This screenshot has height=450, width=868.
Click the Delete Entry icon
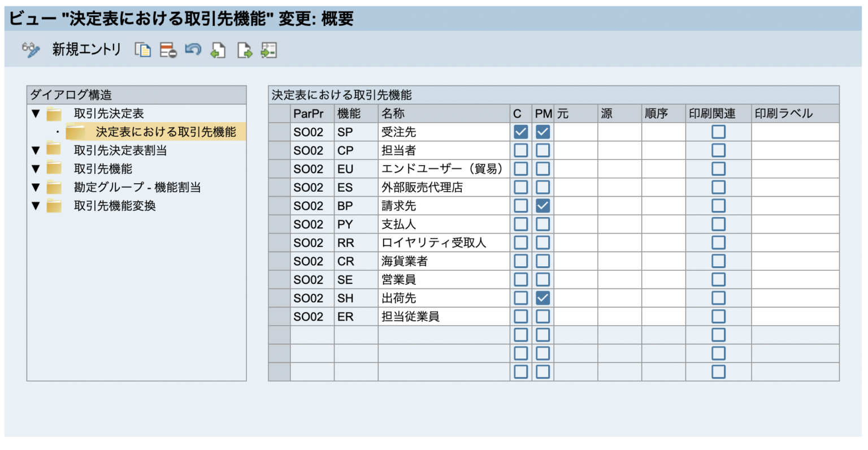(x=167, y=50)
